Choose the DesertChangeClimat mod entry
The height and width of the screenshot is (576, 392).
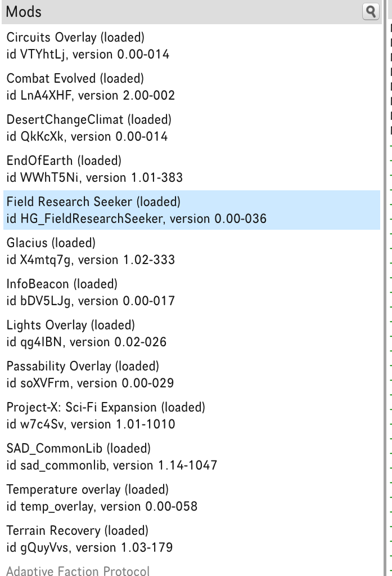(x=89, y=119)
